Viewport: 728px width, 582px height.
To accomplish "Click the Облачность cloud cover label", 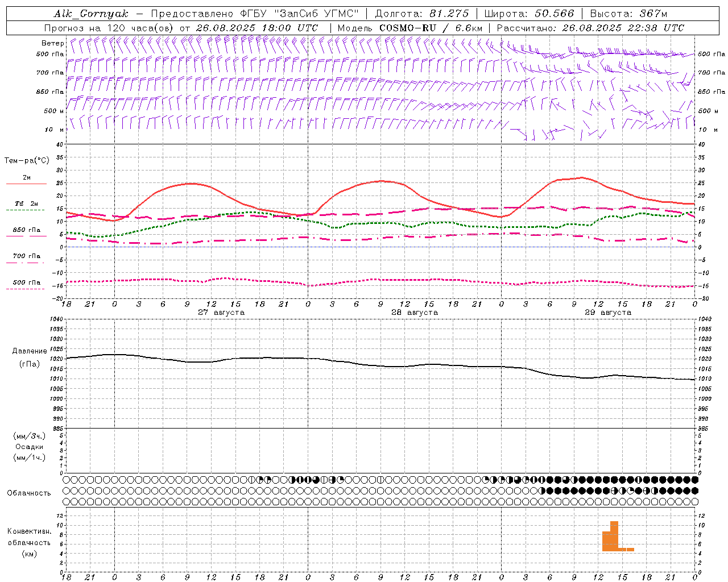I will click(29, 493).
